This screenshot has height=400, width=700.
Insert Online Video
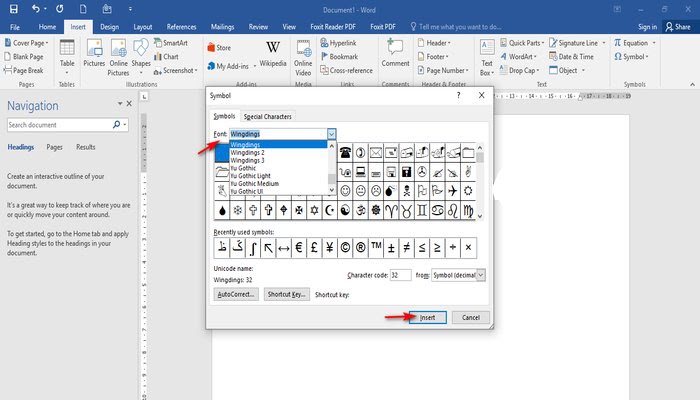coord(303,58)
